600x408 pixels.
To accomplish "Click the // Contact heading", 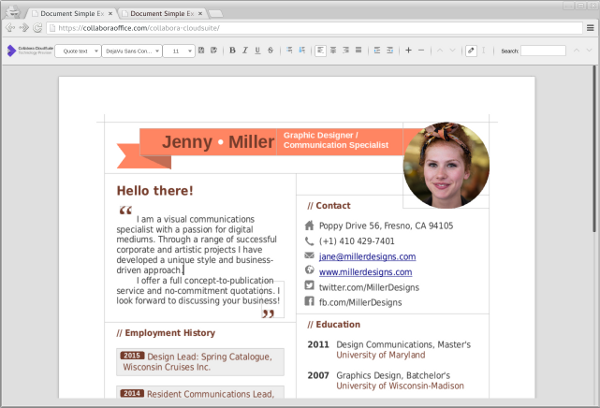I will 329,206.
